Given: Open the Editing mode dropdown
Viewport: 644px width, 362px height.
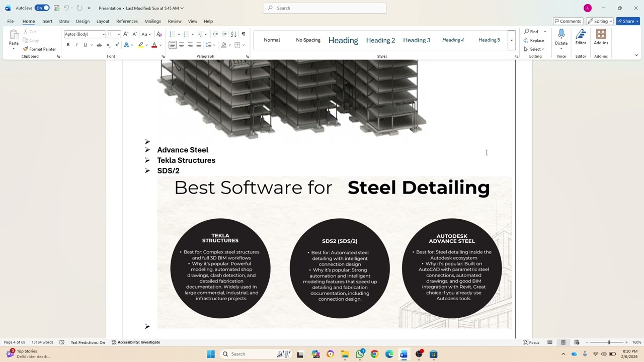Looking at the screenshot, I should pyautogui.click(x=599, y=21).
